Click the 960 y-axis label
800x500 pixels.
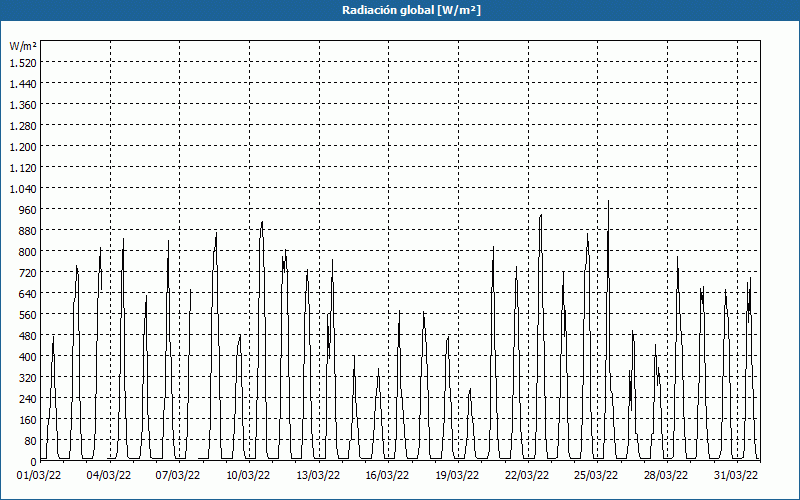coord(28,210)
